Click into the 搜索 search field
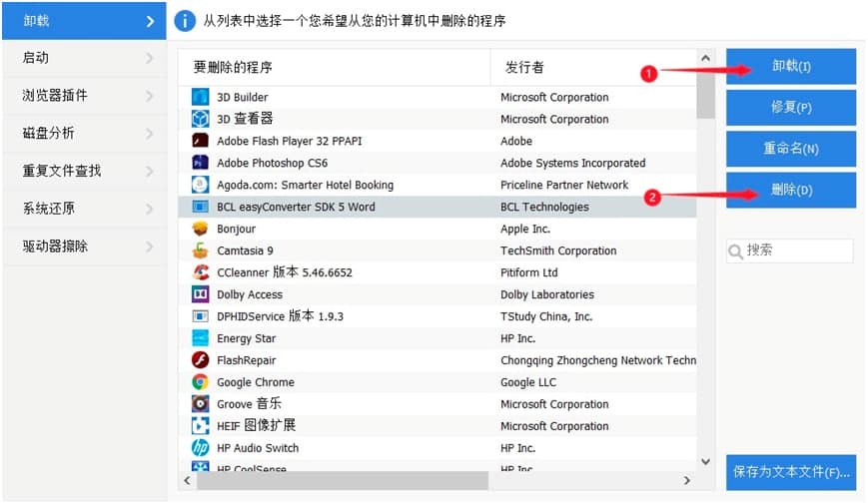Image resolution: width=868 pixels, height=504 pixels. click(x=796, y=251)
